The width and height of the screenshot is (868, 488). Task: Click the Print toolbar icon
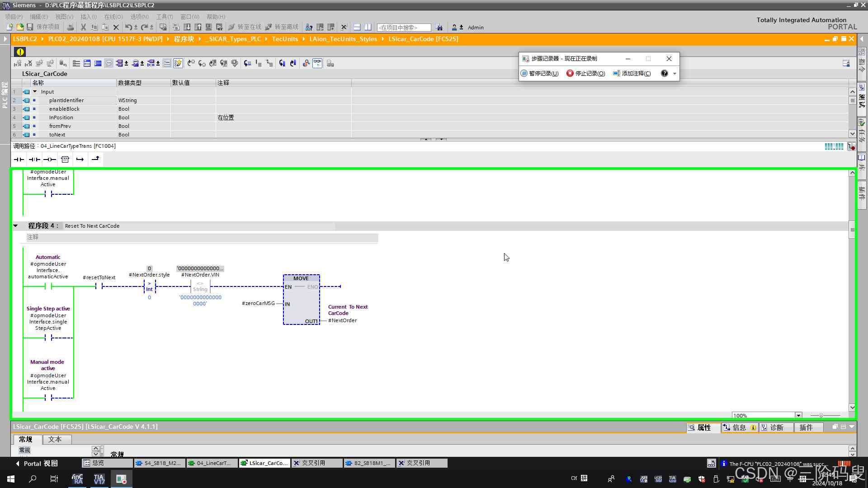pyautogui.click(x=70, y=27)
